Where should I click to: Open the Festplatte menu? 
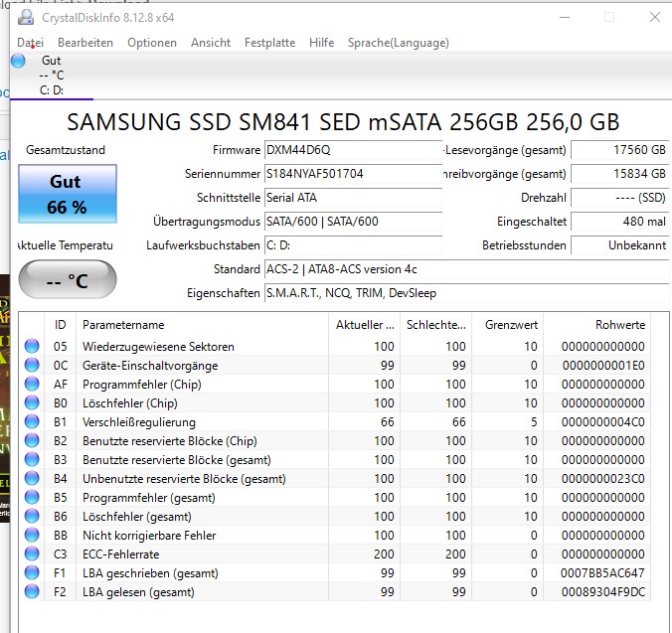[270, 43]
